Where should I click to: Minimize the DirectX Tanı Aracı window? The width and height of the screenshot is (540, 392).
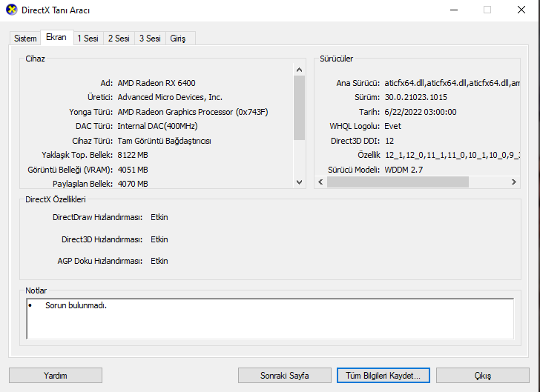tap(454, 10)
